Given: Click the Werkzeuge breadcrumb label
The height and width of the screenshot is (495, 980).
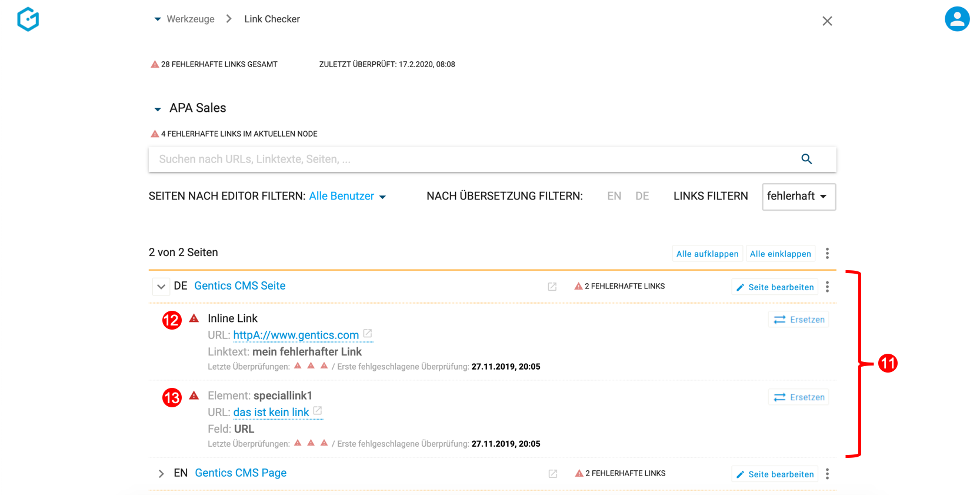Looking at the screenshot, I should [x=191, y=19].
